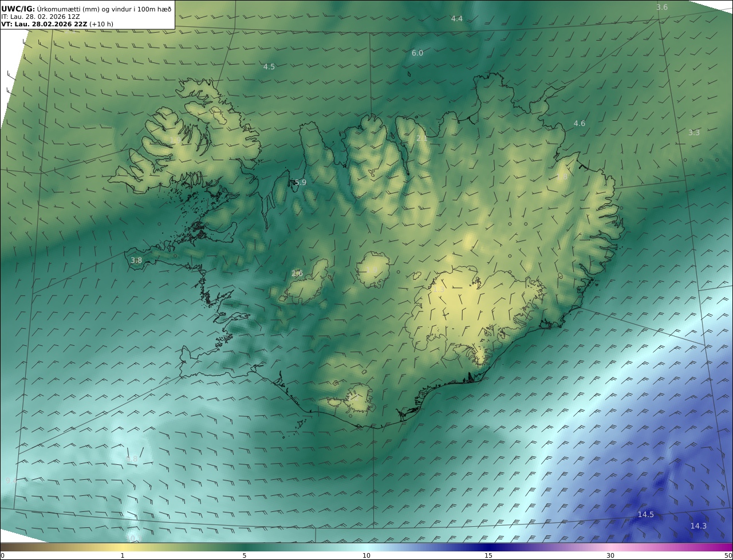Click the 9.4 value label at the left edge

(11, 481)
